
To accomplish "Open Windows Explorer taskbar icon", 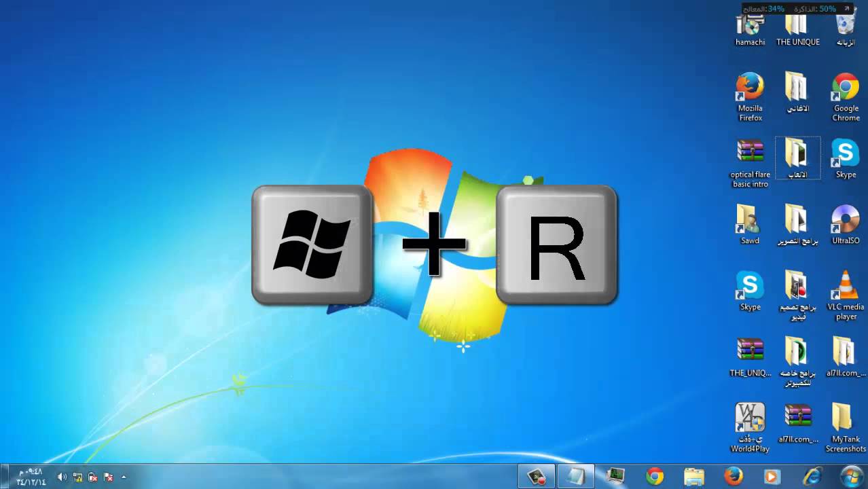I will point(694,477).
